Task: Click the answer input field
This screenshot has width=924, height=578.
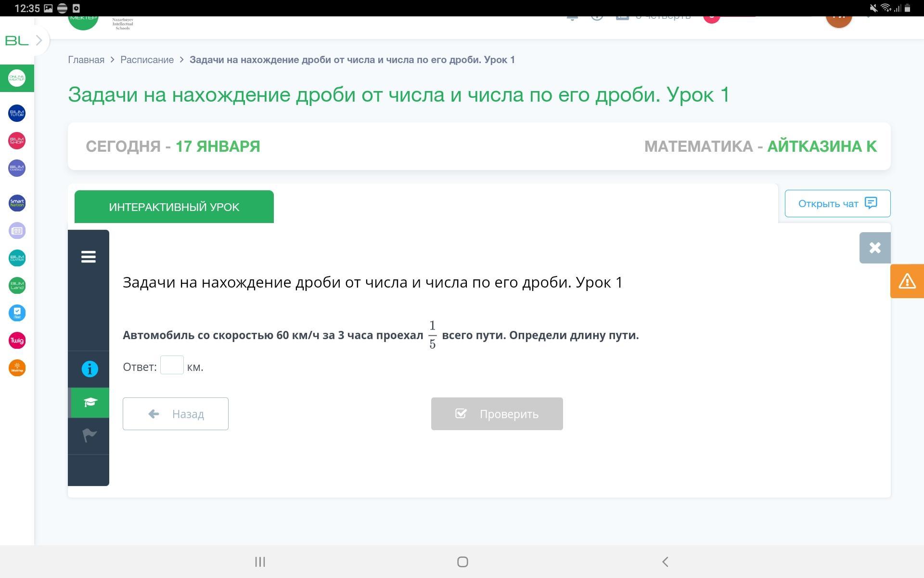Action: click(x=172, y=365)
